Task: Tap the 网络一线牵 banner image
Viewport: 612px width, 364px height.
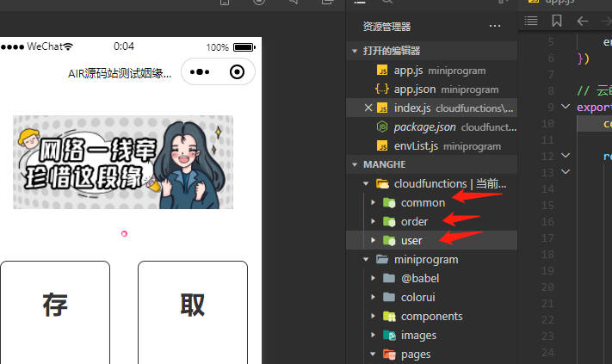Action: tap(123, 162)
